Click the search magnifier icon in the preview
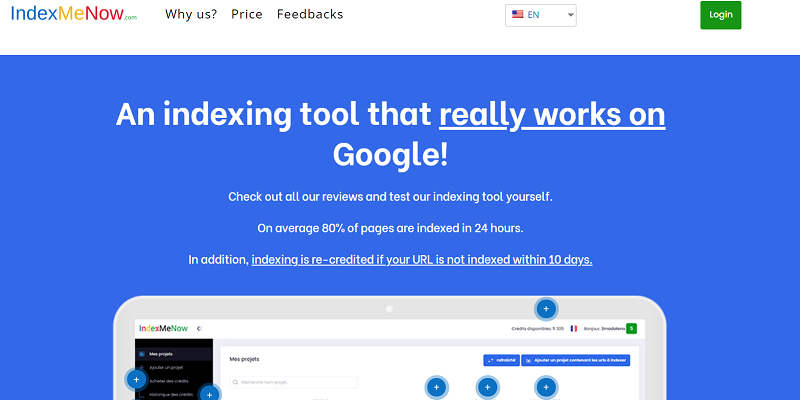800x400 pixels. click(236, 382)
